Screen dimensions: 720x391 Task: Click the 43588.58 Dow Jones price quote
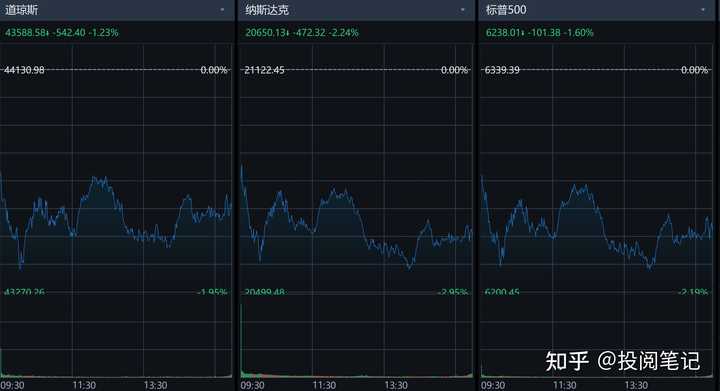coord(26,33)
